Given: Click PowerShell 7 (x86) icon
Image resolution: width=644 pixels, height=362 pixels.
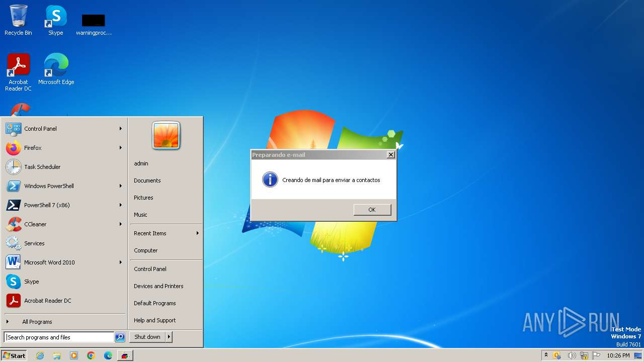Looking at the screenshot, I should [13, 205].
